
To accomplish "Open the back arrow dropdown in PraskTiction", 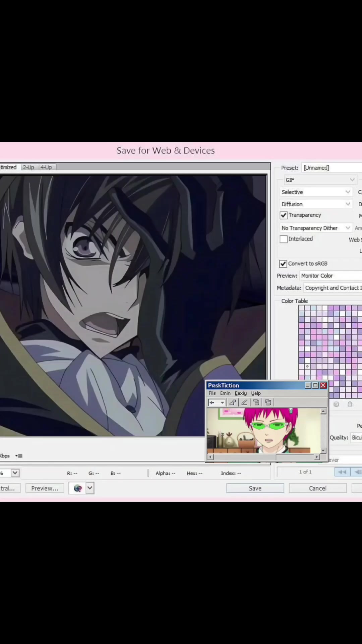I will point(222,402).
